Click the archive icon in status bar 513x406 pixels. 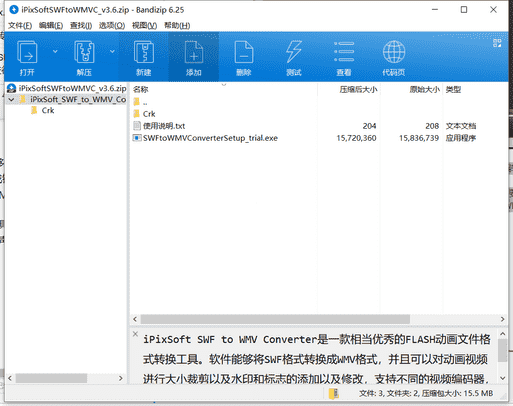pyautogui.click(x=334, y=394)
